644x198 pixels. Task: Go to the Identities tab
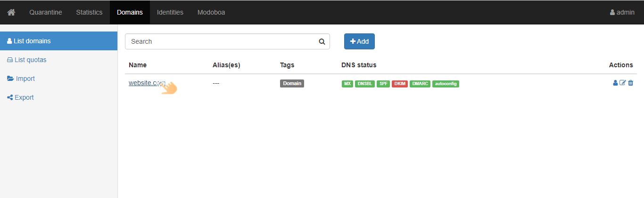(x=170, y=12)
